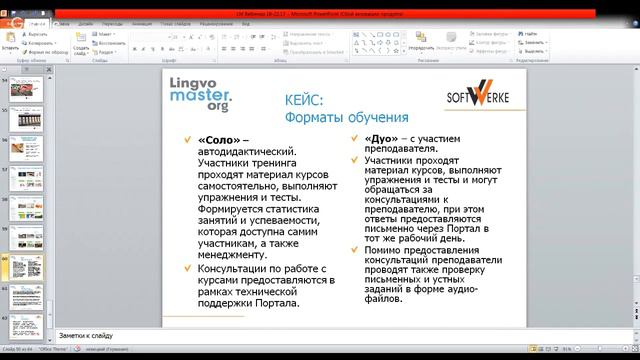Open the Заменить dropdown
The width and height of the screenshot is (640, 360).
(533, 42)
